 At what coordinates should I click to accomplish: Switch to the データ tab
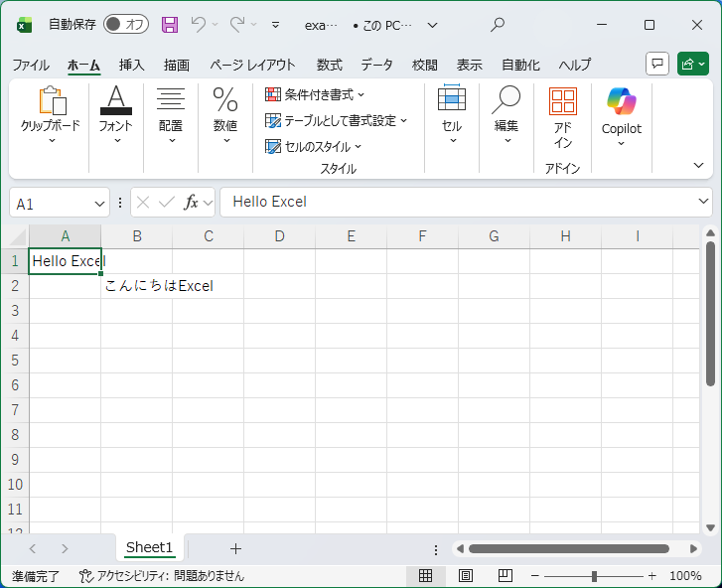pos(376,65)
